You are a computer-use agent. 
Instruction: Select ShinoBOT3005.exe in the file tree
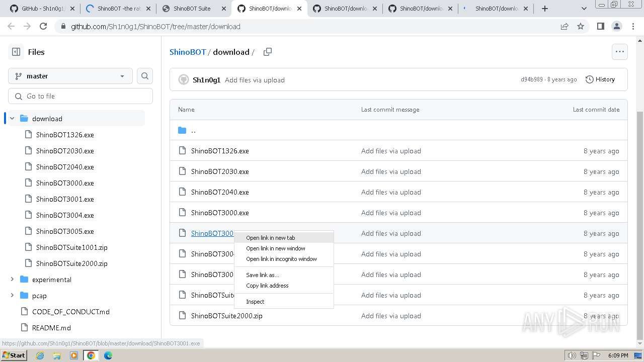(65, 231)
